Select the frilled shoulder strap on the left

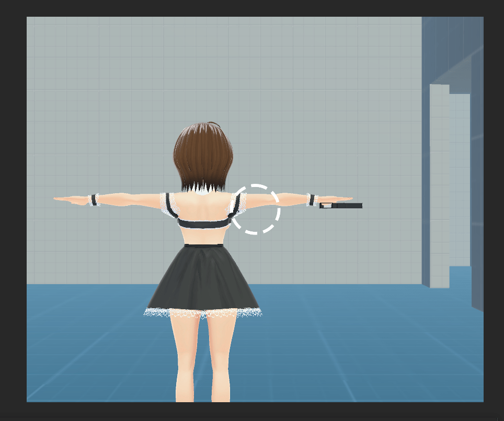coord(168,204)
